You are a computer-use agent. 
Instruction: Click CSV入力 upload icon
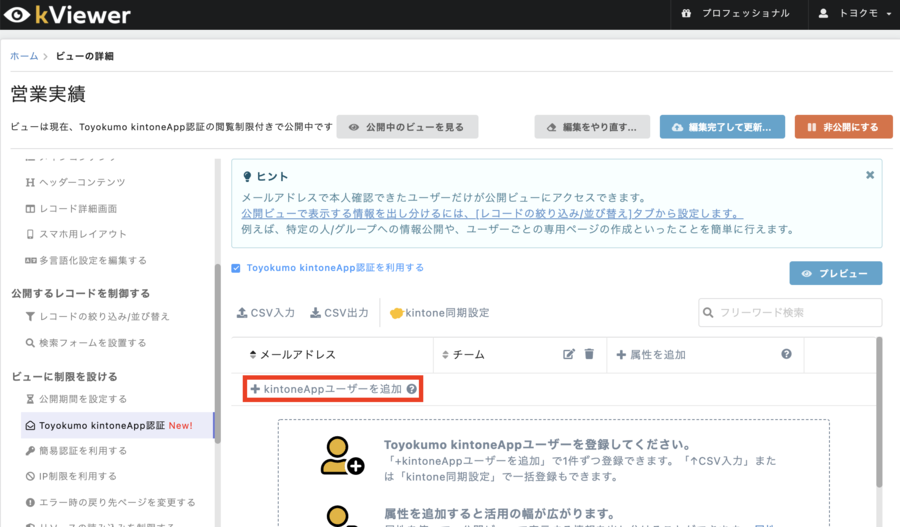coord(242,312)
